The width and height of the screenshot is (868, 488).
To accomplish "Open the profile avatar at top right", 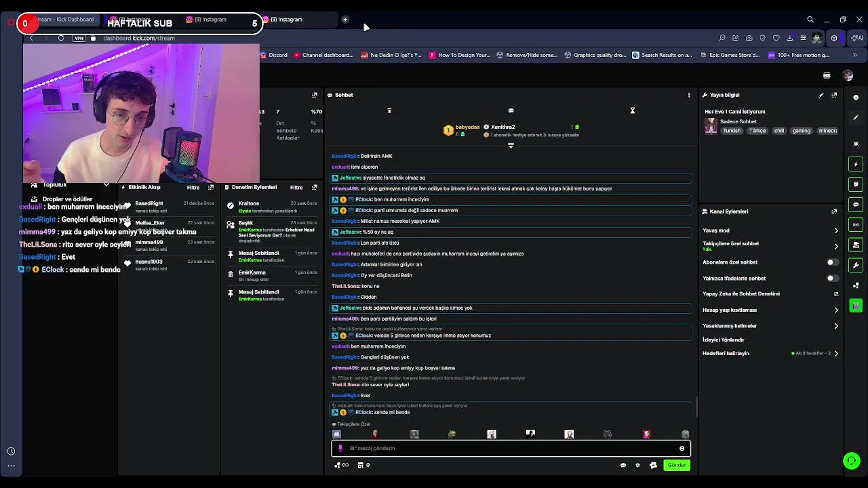I will (848, 75).
